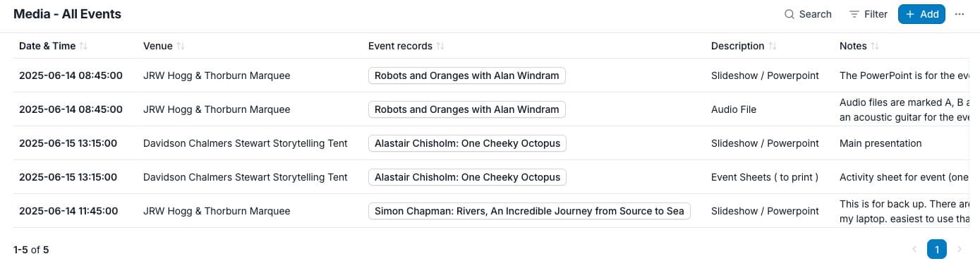Sort by Notes column arrows
980x266 pixels.
click(875, 46)
